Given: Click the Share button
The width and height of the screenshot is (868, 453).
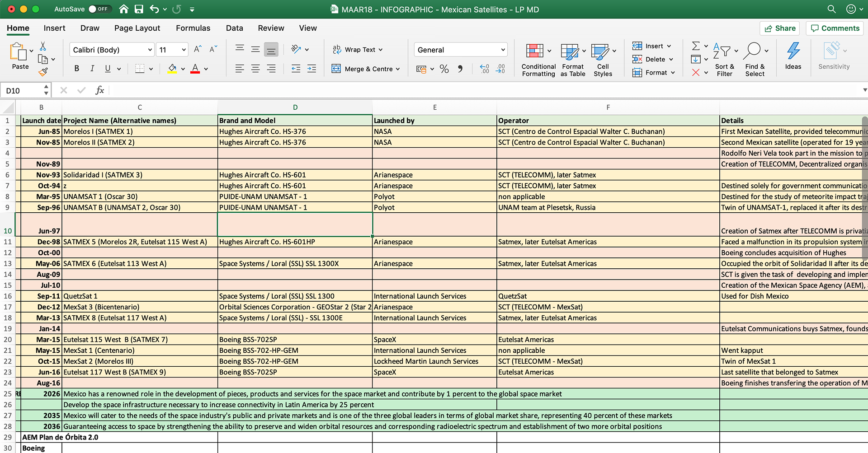Looking at the screenshot, I should [x=780, y=28].
